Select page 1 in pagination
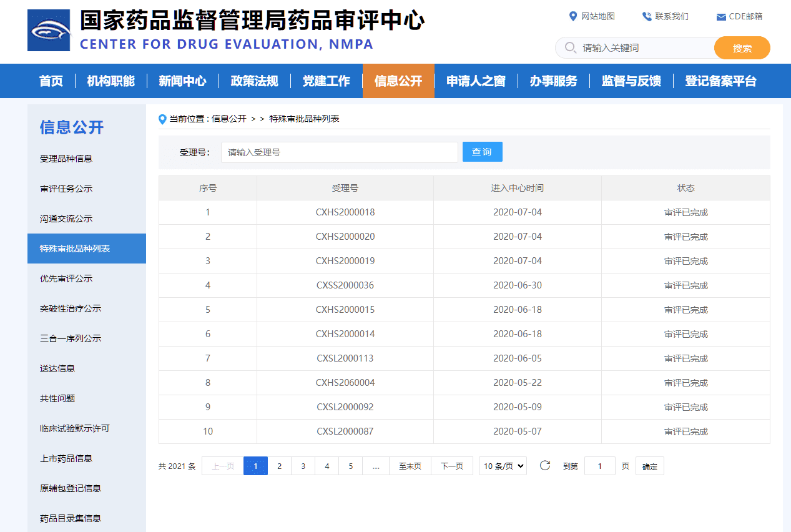The image size is (791, 532). pyautogui.click(x=256, y=466)
